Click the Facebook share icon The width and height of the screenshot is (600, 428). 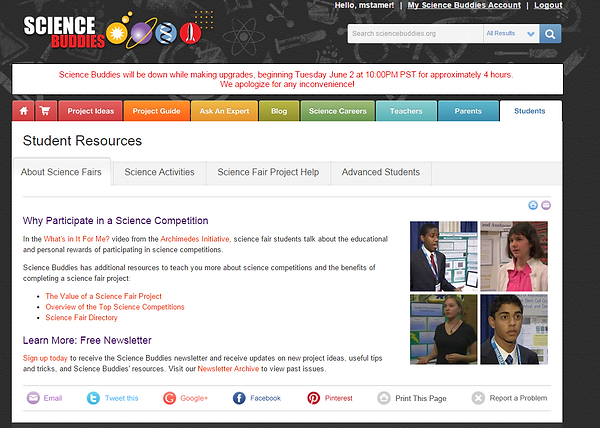click(239, 398)
